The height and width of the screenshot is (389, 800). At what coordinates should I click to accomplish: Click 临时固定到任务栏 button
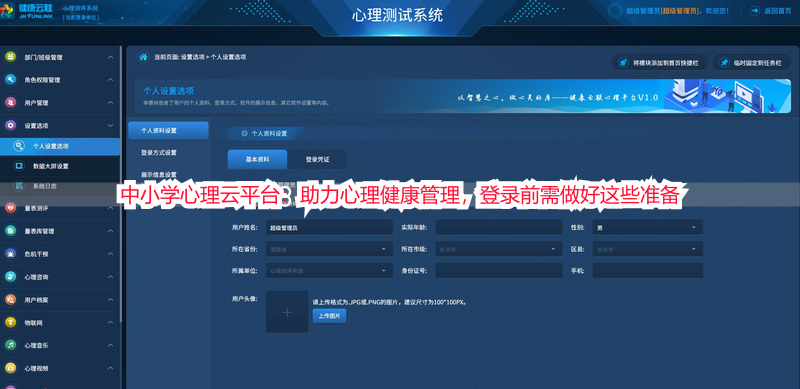coord(751,63)
